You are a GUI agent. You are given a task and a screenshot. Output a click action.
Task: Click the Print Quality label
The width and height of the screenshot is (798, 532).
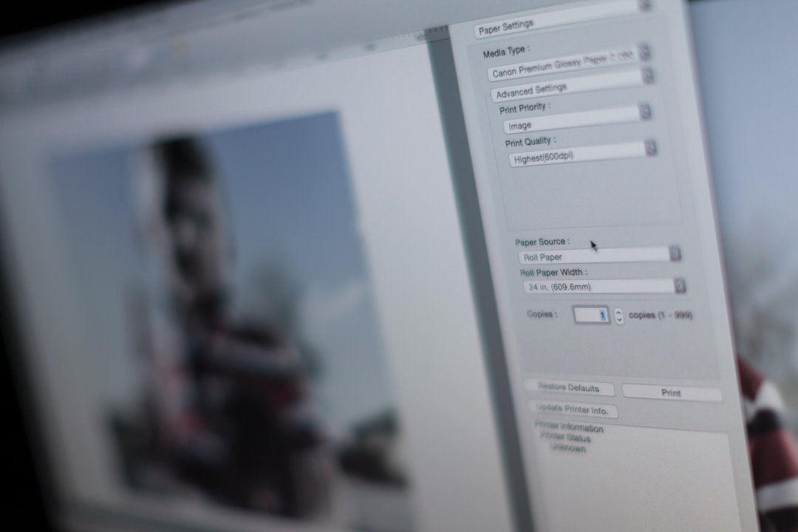click(530, 142)
